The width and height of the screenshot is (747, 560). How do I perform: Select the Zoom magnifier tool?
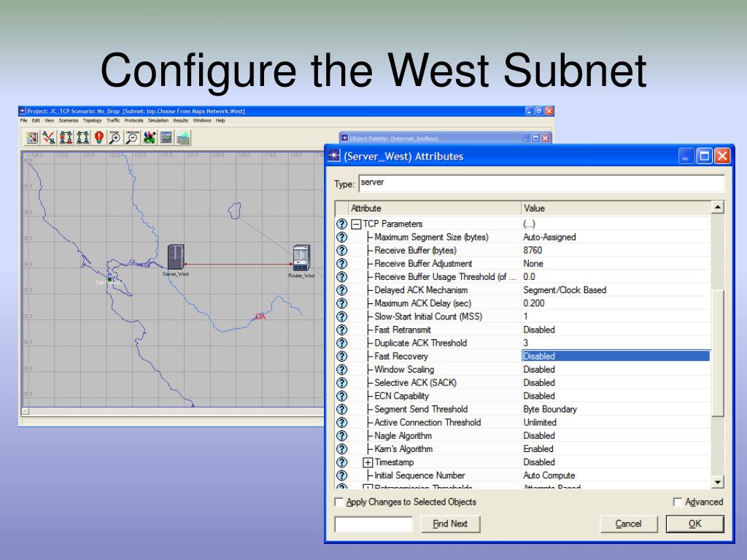click(x=115, y=138)
